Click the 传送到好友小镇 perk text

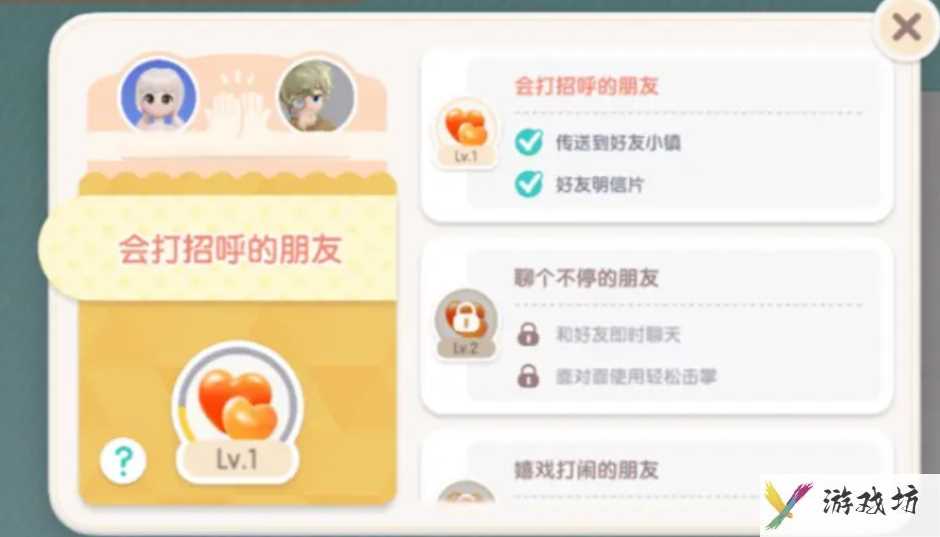point(618,143)
